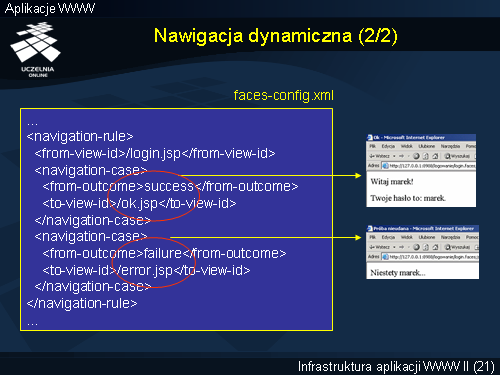Open Widok menu in Próba nieudana window
500x375 pixels.
[x=407, y=237]
